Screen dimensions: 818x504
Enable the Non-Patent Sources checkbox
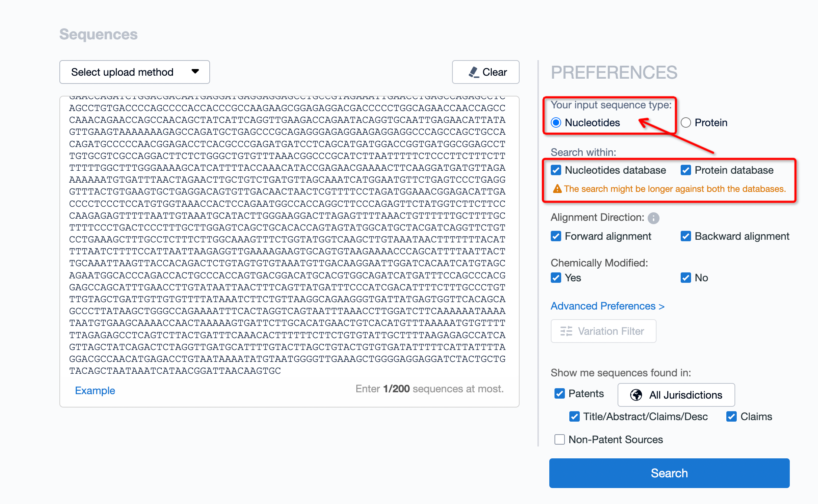(x=560, y=439)
